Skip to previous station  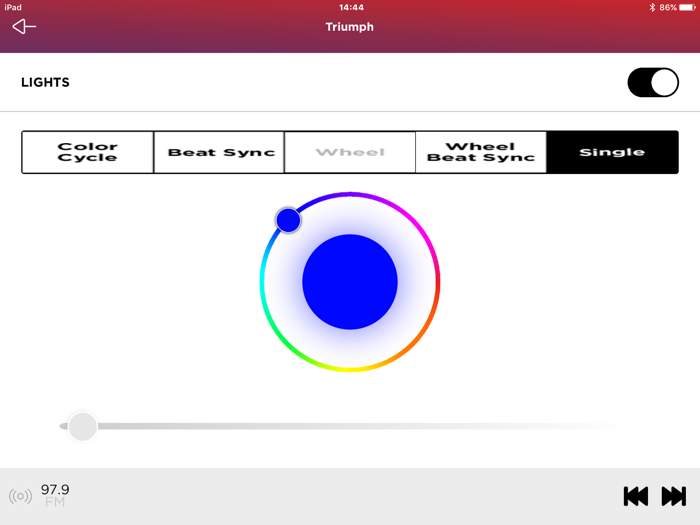pos(636,496)
